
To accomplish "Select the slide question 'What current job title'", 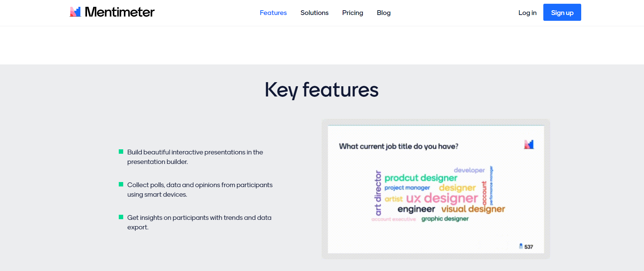I will [398, 147].
